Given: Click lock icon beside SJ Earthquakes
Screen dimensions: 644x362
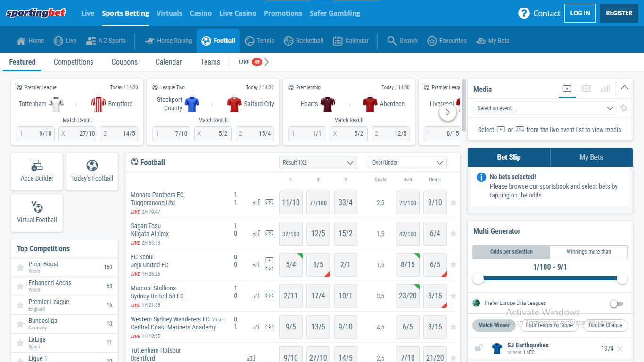Looking at the screenshot, I should click(x=479, y=348).
